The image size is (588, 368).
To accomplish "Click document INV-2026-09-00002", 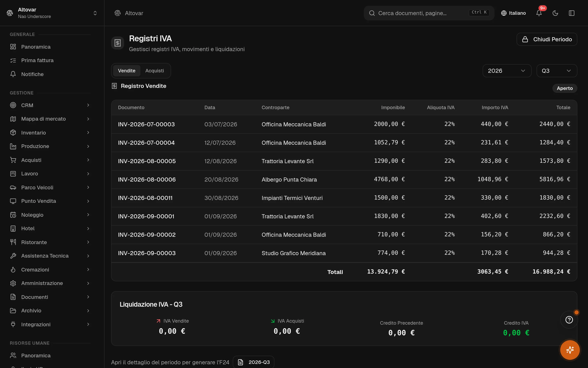I will click(147, 235).
